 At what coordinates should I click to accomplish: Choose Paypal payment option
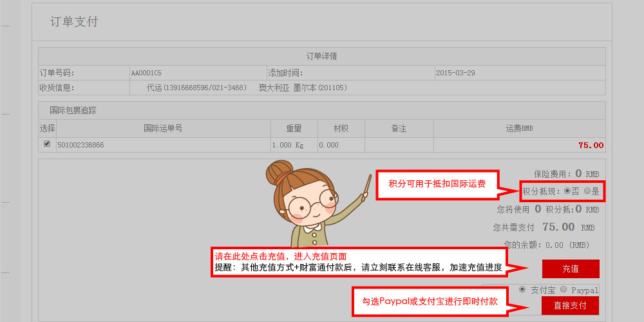pyautogui.click(x=563, y=289)
